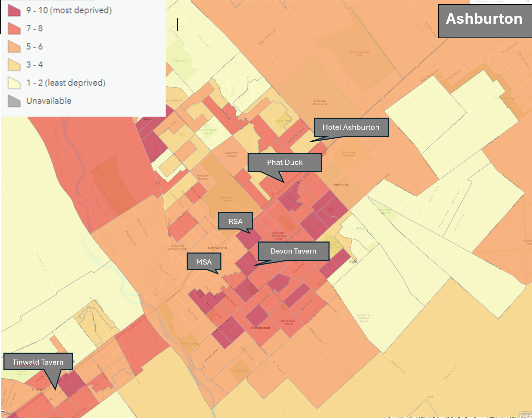532x418 pixels.
Task: Click the Ashburton title box
Action: coord(484,19)
